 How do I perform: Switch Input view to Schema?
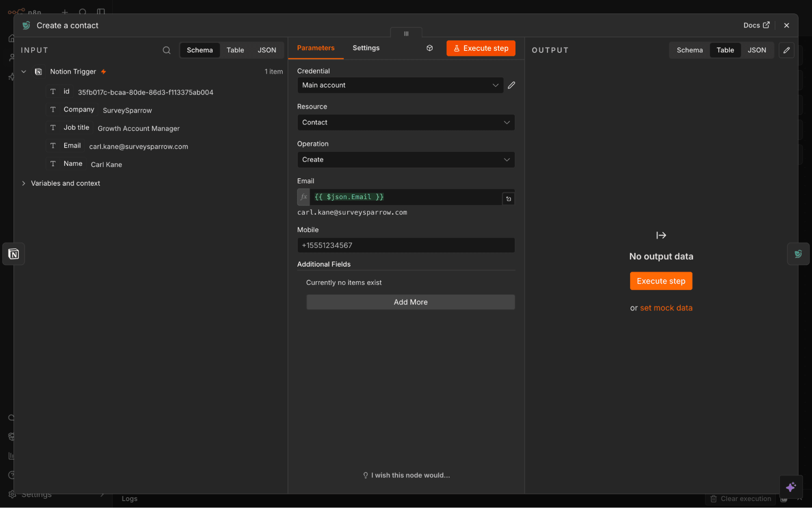click(x=199, y=50)
